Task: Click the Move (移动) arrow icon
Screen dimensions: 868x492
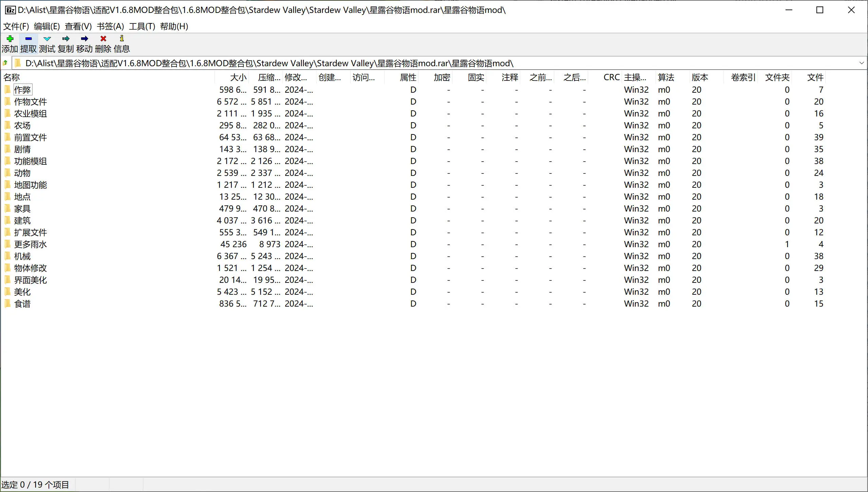Action: 84,39
